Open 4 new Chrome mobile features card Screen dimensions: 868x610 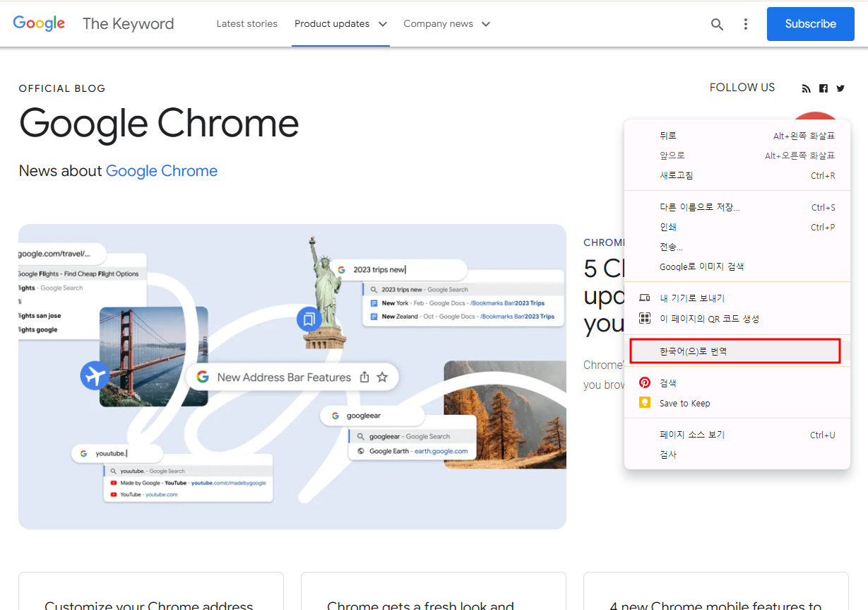click(716, 592)
